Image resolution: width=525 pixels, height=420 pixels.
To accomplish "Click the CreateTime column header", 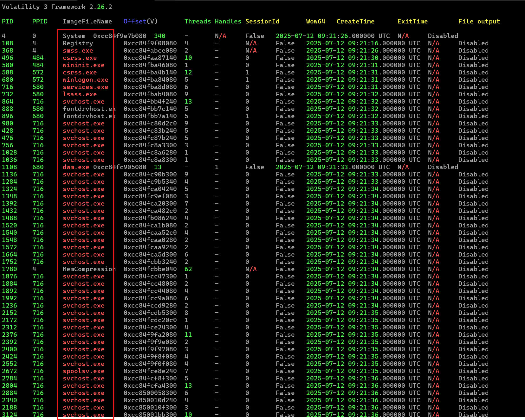I will (355, 21).
